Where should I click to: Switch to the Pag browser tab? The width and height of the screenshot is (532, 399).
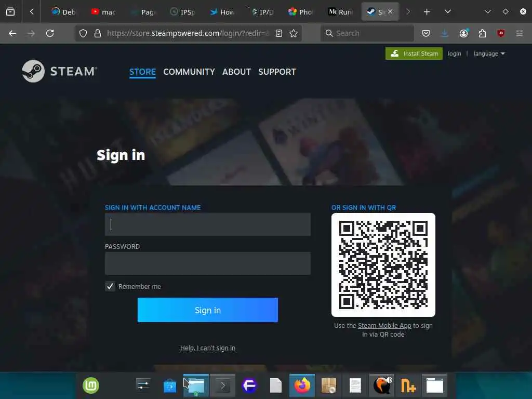pyautogui.click(x=143, y=12)
